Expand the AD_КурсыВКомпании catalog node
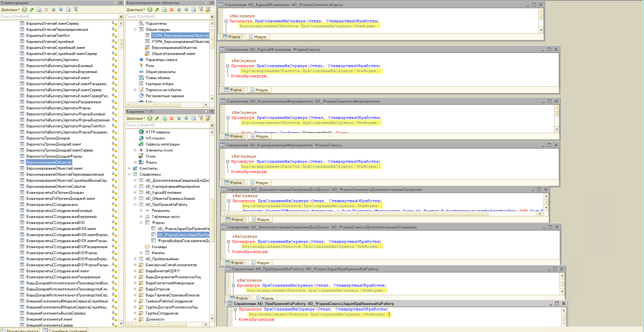Screen dimensions: 644x332 [x=135, y=193]
